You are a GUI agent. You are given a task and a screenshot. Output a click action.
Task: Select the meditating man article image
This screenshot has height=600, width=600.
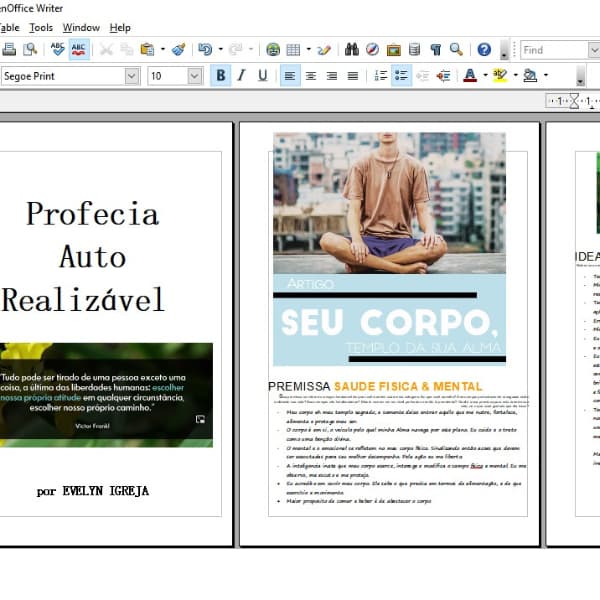389,249
